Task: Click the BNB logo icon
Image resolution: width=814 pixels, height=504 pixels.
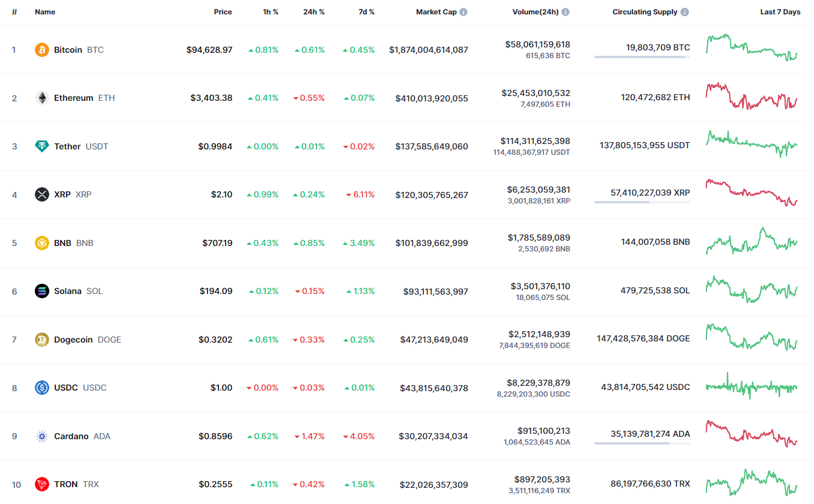Action: click(x=42, y=243)
